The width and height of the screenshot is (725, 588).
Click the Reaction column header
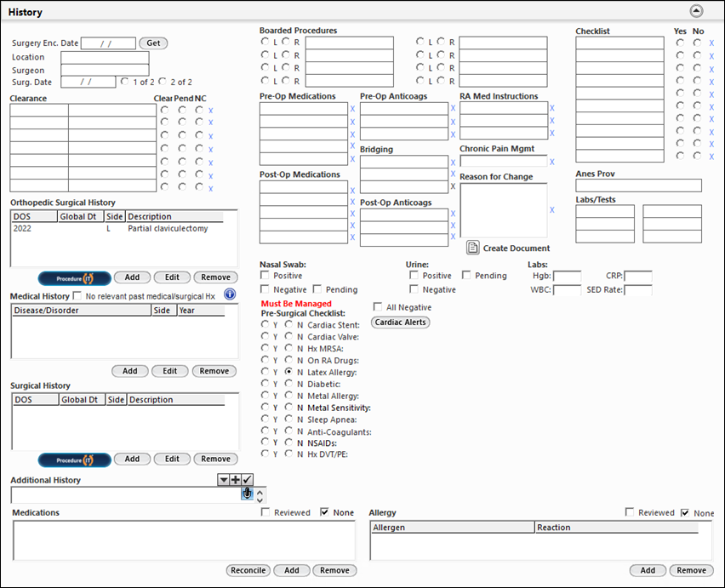(x=617, y=528)
